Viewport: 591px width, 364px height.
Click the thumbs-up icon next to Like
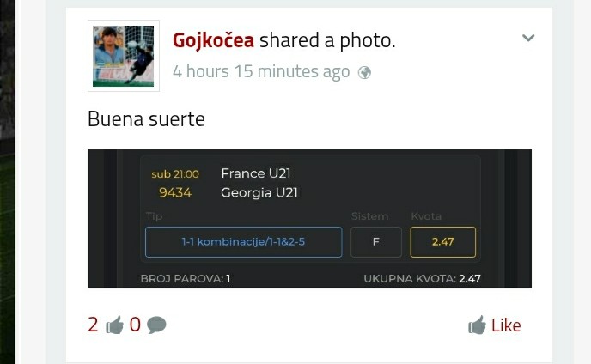(477, 325)
